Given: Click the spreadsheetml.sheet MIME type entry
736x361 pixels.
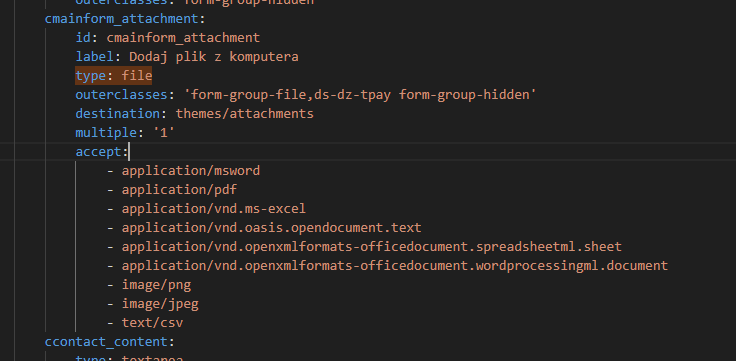Looking at the screenshot, I should [x=371, y=247].
